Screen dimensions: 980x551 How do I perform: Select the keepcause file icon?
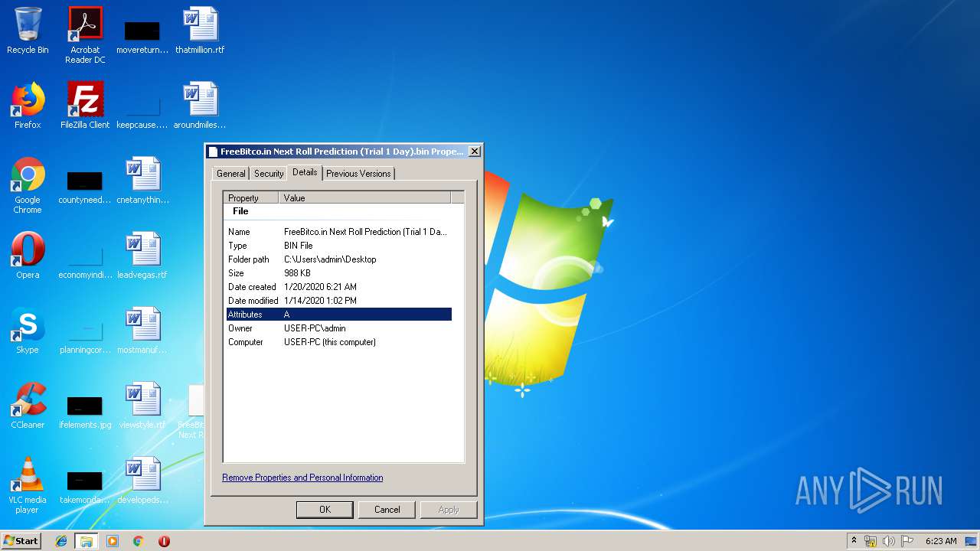pyautogui.click(x=142, y=110)
